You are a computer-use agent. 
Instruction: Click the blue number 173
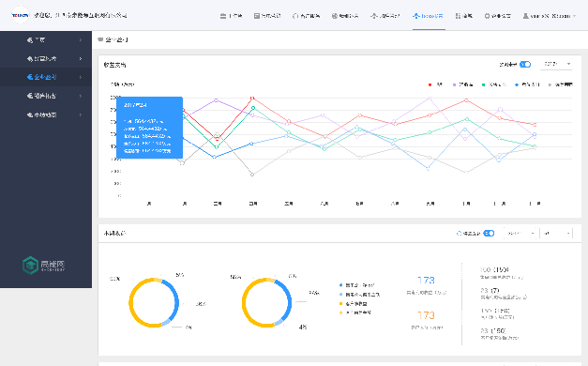tap(426, 281)
